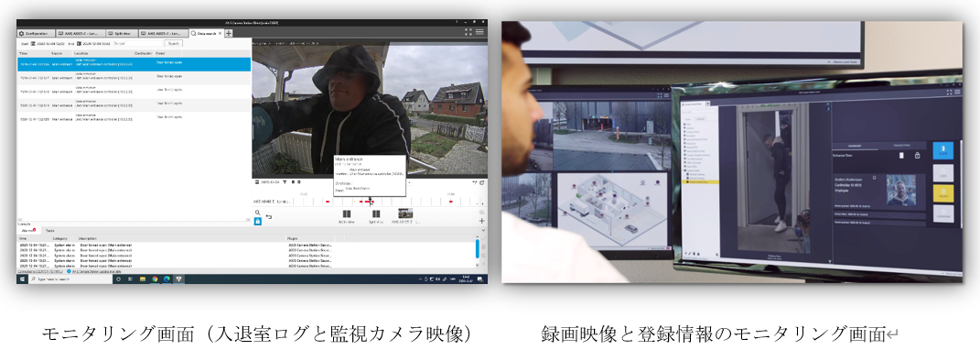980x350 pixels.
Task: Click blue Access button on front monitor
Action: [x=942, y=151]
